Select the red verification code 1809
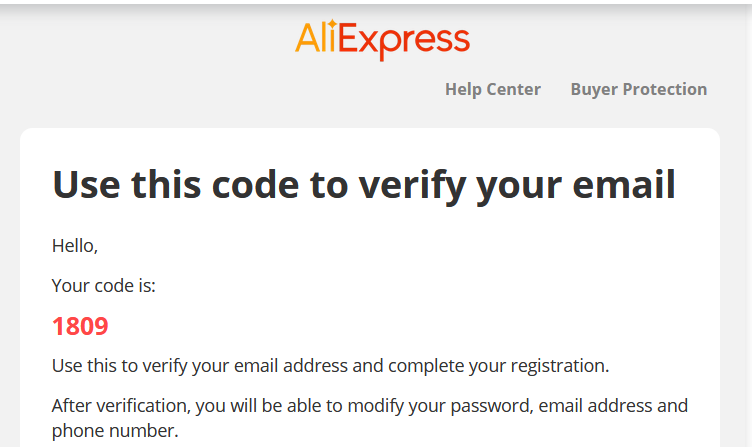This screenshot has width=752, height=447. (x=80, y=326)
